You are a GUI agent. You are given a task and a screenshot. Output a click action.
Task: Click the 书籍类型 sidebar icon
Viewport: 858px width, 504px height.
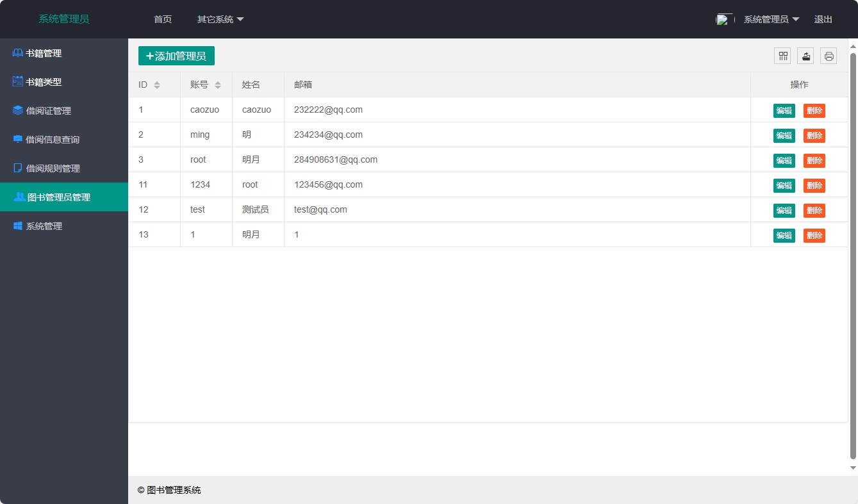coord(18,82)
